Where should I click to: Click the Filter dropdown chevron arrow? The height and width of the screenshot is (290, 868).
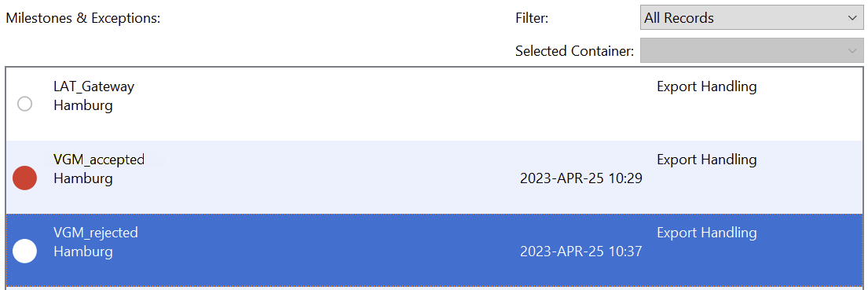click(x=852, y=18)
